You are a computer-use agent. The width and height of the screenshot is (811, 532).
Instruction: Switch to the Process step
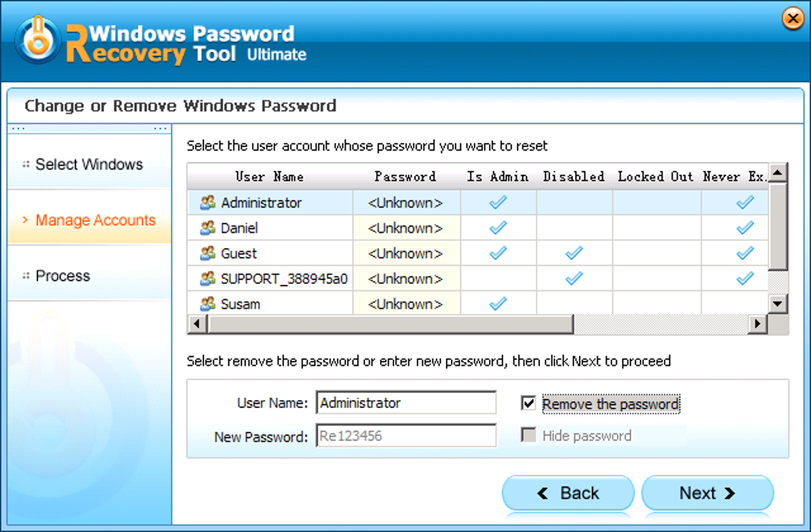(x=63, y=276)
